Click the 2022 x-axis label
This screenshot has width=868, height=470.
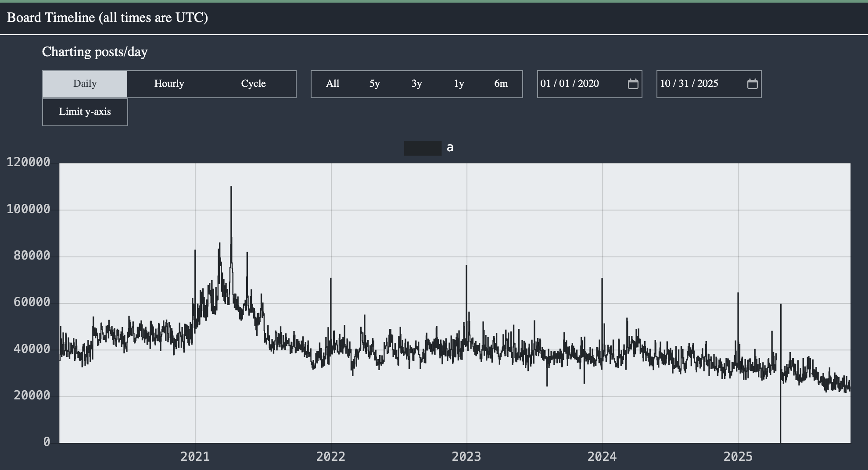pos(331,456)
